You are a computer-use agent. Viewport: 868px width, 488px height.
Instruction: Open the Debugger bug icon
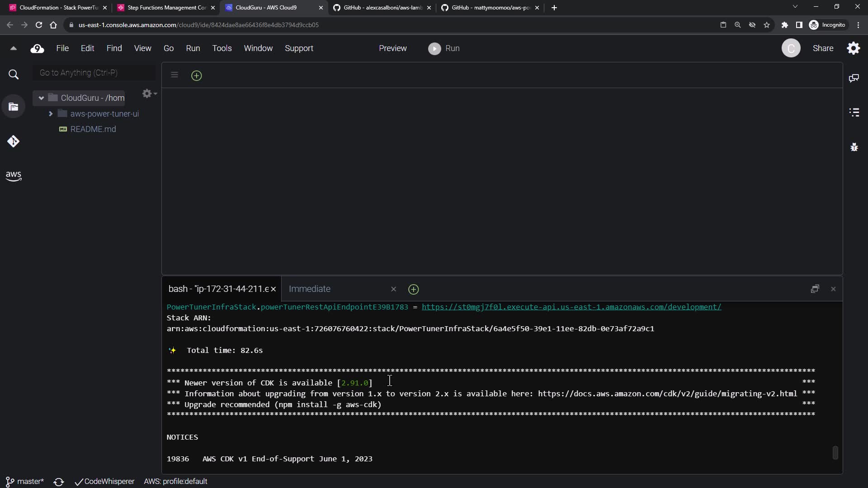pos(854,147)
